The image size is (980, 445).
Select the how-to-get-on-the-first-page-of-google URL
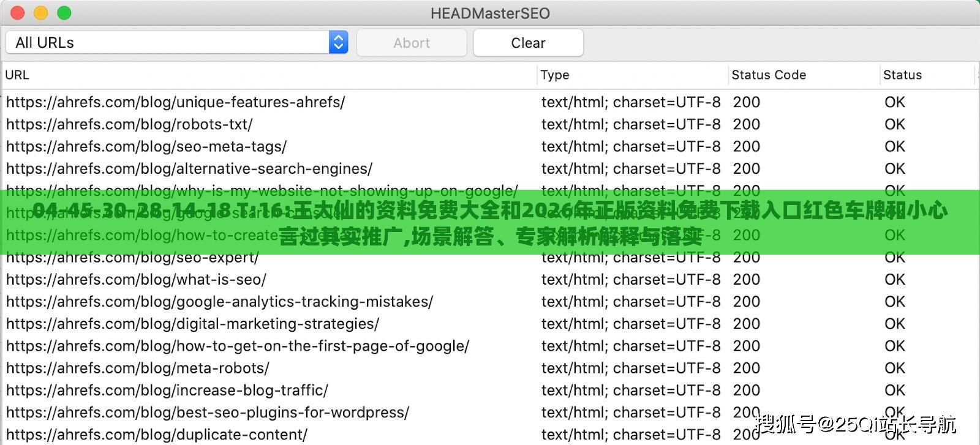coord(238,346)
